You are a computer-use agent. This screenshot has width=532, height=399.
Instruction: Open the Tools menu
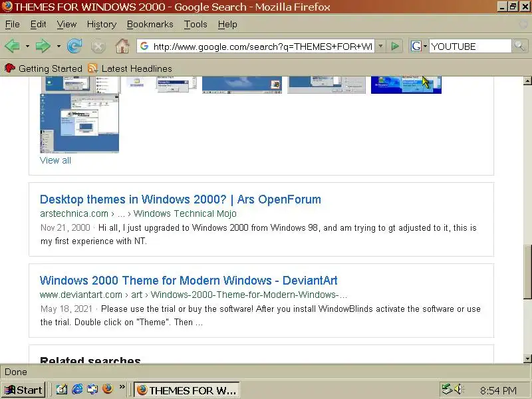(196, 25)
